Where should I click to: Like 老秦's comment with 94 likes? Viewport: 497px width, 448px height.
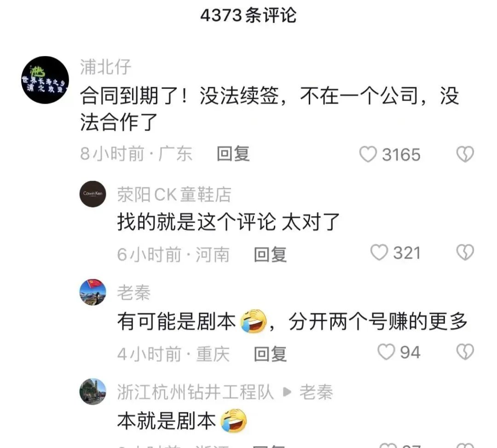tap(386, 352)
